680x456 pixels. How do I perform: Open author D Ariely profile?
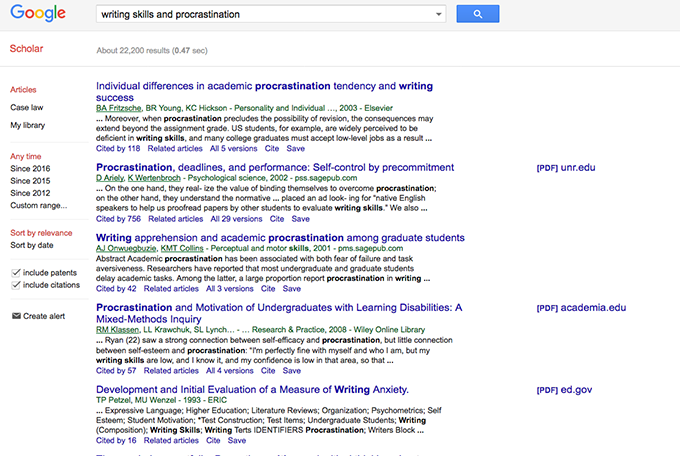[x=110, y=178]
